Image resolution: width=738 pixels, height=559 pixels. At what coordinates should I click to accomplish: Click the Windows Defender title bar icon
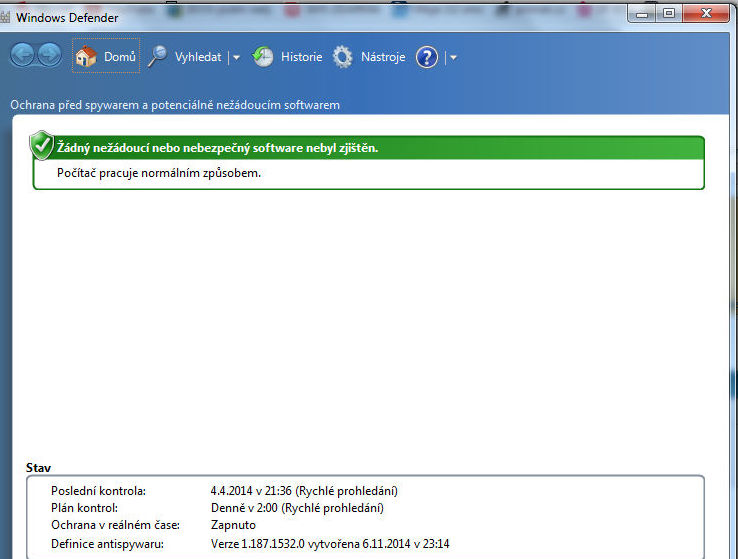(5, 17)
